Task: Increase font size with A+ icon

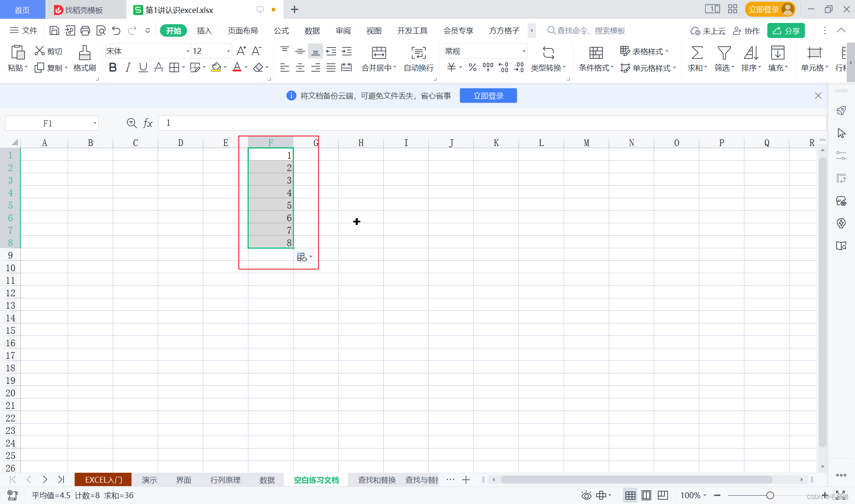Action: click(241, 51)
